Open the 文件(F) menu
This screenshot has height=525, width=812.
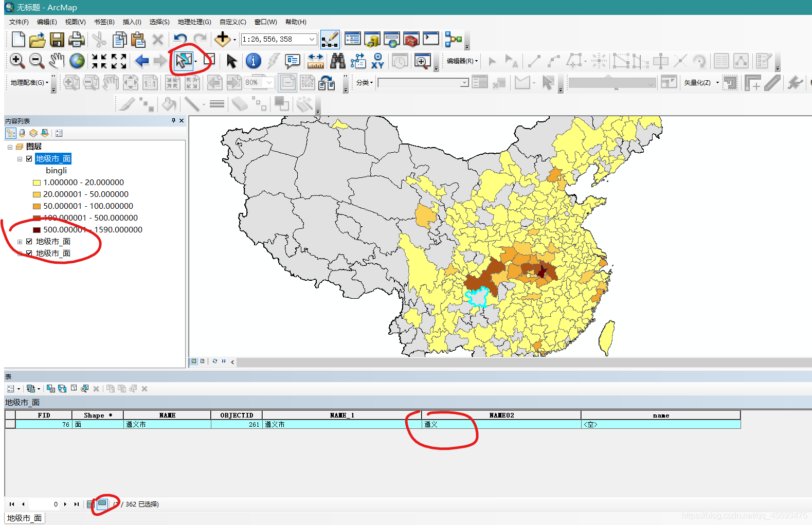(19, 22)
